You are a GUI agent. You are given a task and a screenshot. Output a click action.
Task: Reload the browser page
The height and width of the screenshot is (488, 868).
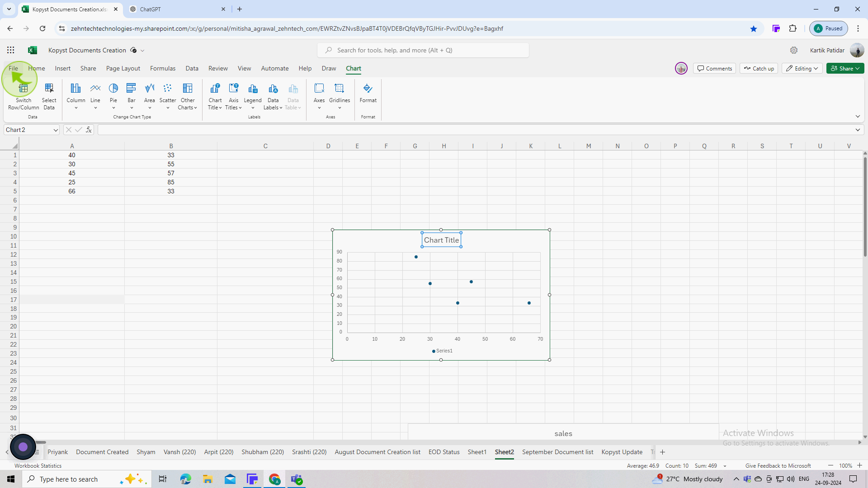(42, 28)
